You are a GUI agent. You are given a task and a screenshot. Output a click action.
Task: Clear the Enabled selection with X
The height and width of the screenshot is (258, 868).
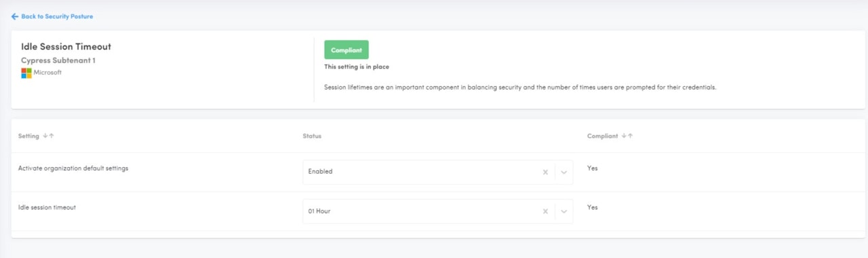pos(545,172)
